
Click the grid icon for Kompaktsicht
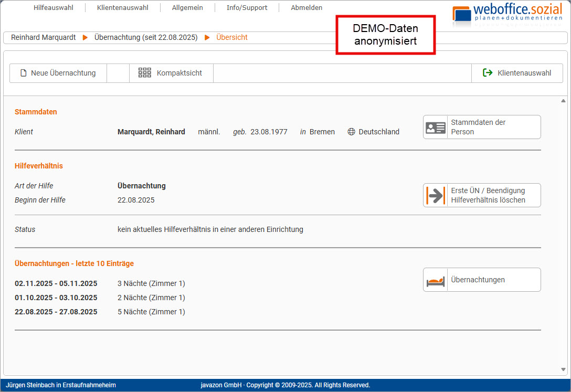pos(145,73)
